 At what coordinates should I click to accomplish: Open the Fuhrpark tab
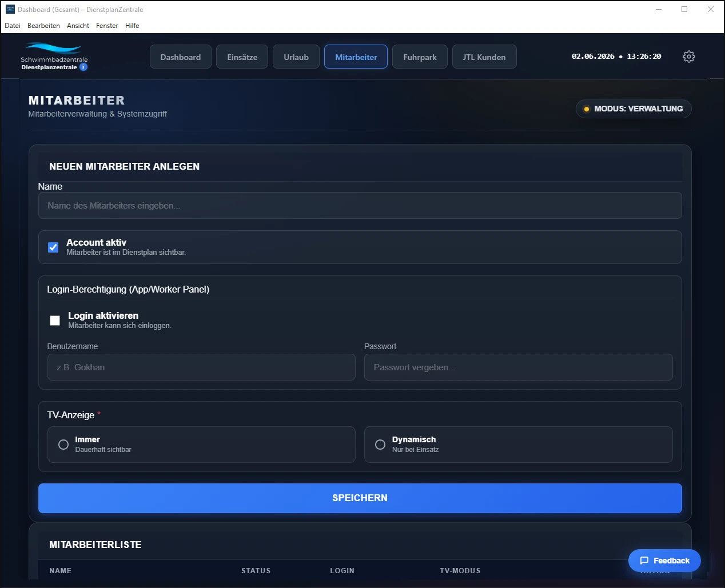pyautogui.click(x=420, y=57)
